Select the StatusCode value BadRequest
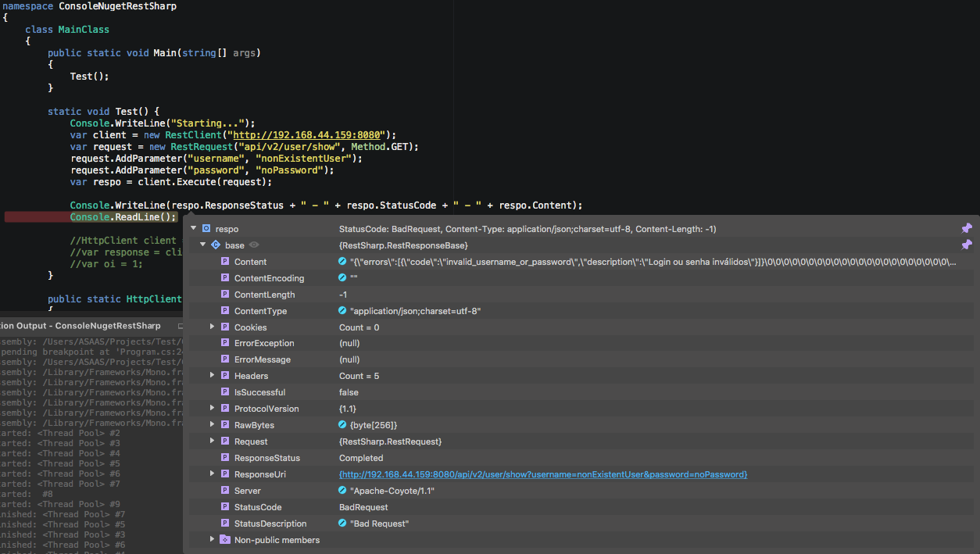Image resolution: width=980 pixels, height=554 pixels. [363, 507]
